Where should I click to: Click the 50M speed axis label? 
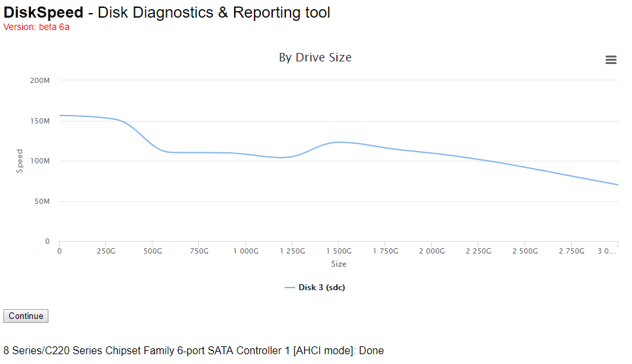click(x=42, y=201)
